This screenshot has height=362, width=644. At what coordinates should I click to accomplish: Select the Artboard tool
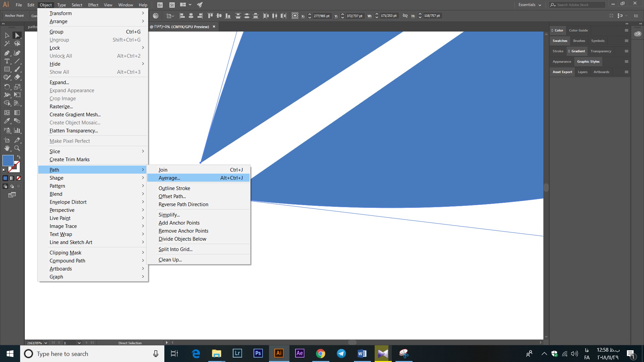7,140
